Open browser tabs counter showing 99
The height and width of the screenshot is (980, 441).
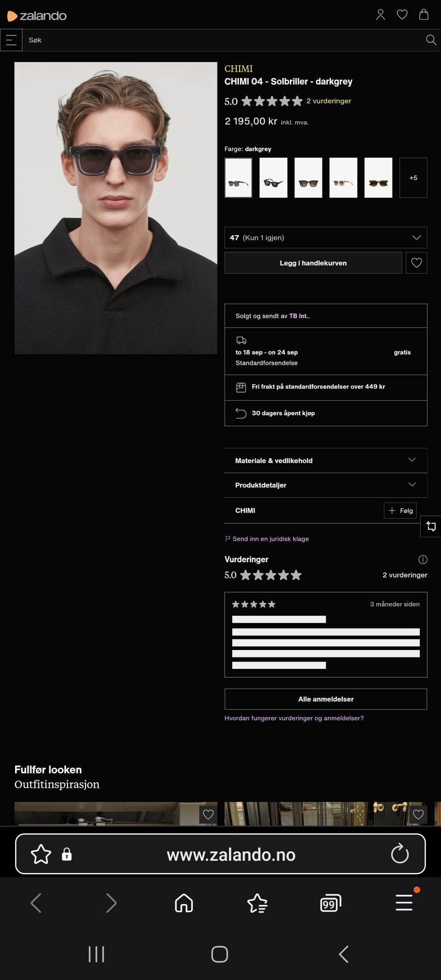tap(330, 903)
